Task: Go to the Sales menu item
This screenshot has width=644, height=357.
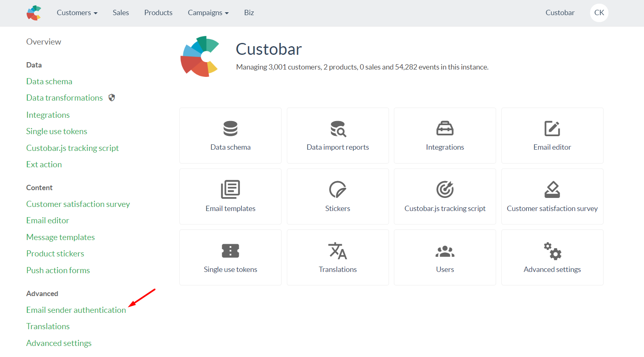Action: tap(121, 13)
